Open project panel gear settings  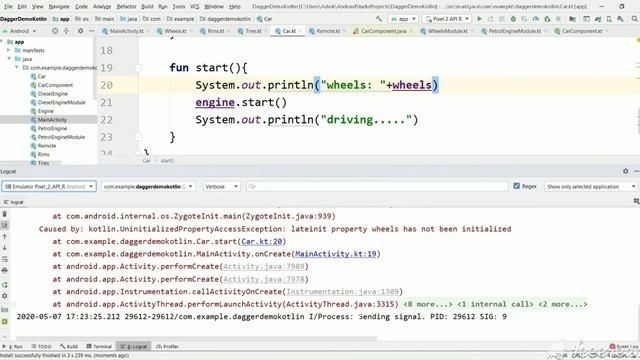tap(80, 31)
